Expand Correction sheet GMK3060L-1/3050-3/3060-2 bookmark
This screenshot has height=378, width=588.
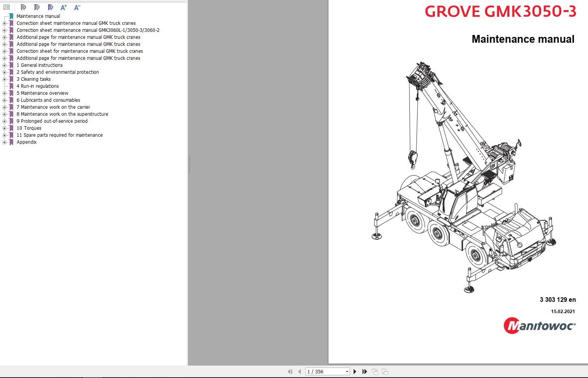4,30
